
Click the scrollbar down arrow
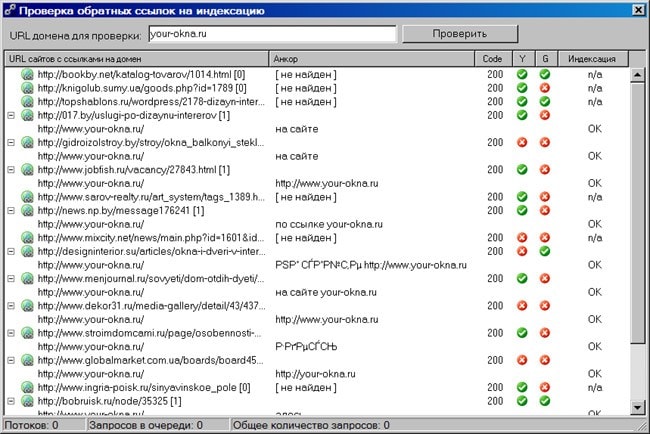[637, 407]
